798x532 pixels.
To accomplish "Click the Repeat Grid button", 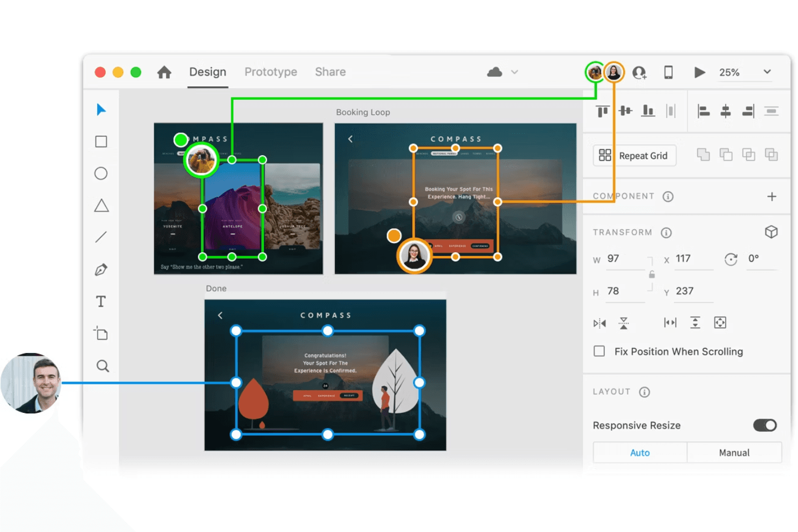I will tap(635, 156).
